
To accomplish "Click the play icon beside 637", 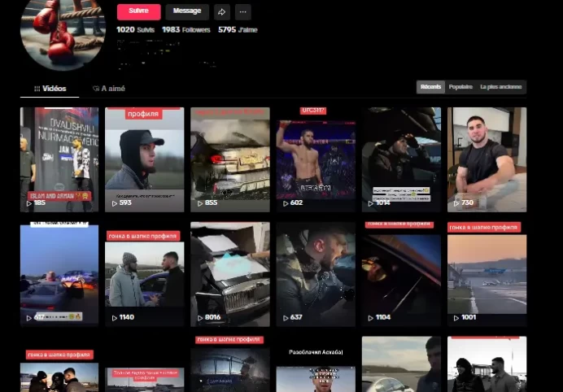I will tap(286, 318).
